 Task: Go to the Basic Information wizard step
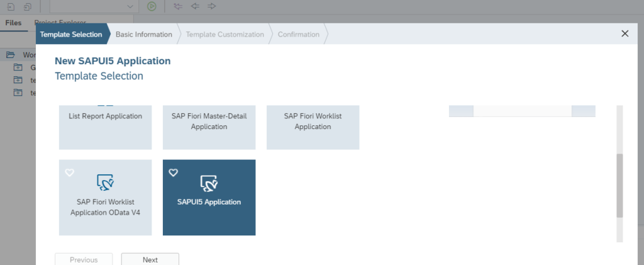pos(144,34)
